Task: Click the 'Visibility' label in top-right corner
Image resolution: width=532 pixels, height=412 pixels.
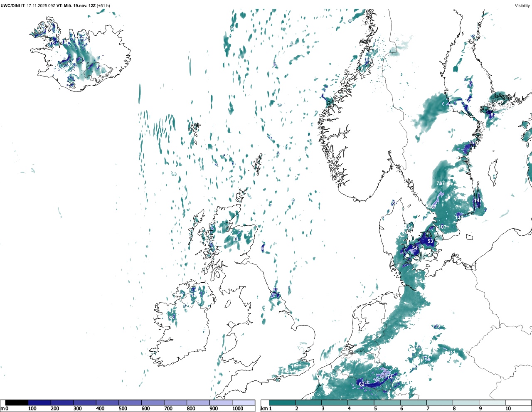Action: [522, 5]
